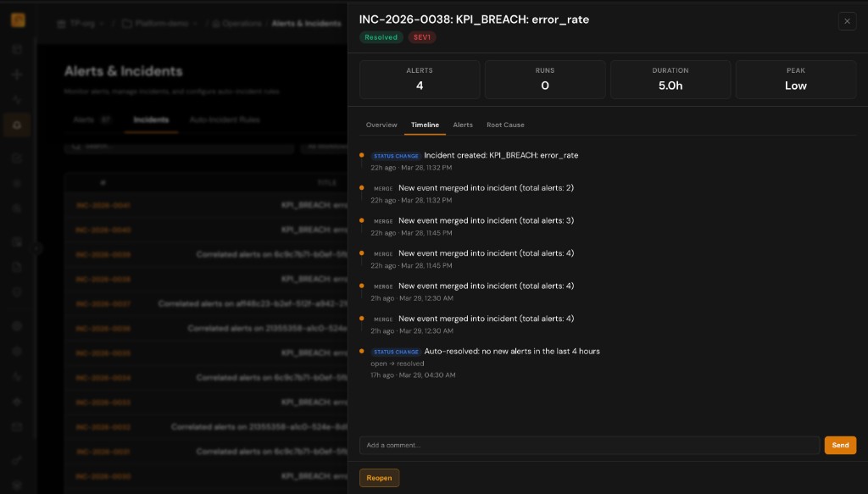Switch to the Overview tab
868x494 pixels.
(381, 125)
